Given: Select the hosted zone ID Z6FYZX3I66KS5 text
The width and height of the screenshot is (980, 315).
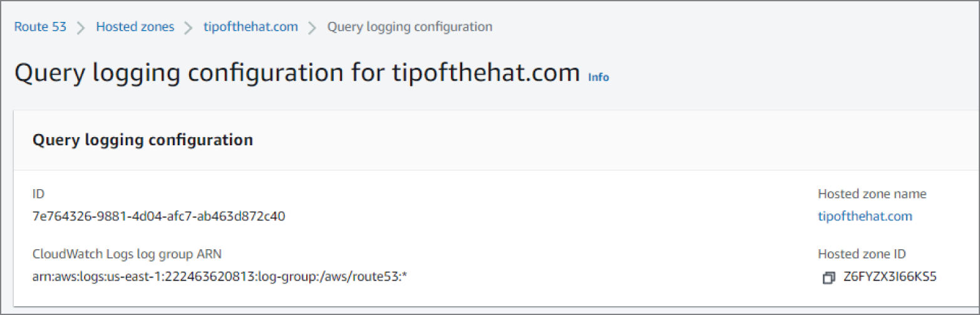Looking at the screenshot, I should point(890,277).
